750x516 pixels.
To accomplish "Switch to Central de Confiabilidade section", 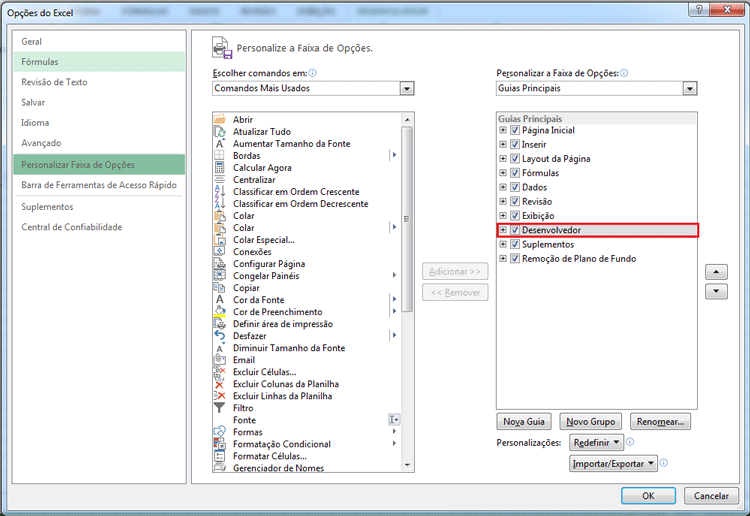I will pyautogui.click(x=72, y=227).
